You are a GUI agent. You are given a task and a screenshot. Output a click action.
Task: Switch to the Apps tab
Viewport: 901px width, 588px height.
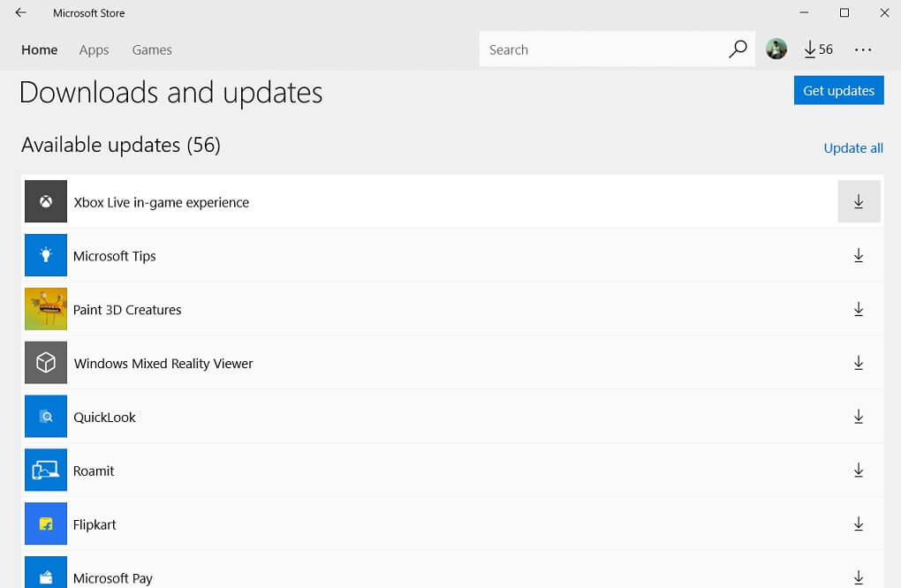pos(95,50)
